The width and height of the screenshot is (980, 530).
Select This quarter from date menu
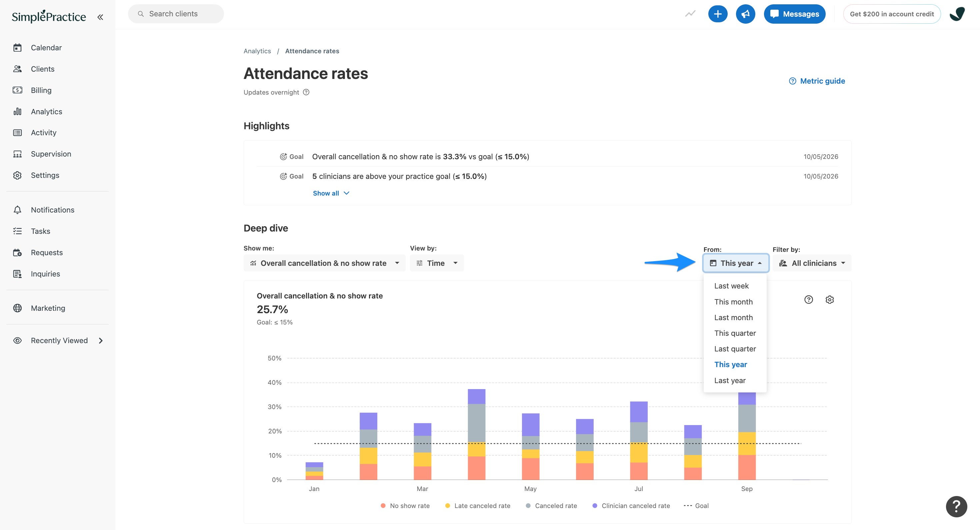[735, 333]
